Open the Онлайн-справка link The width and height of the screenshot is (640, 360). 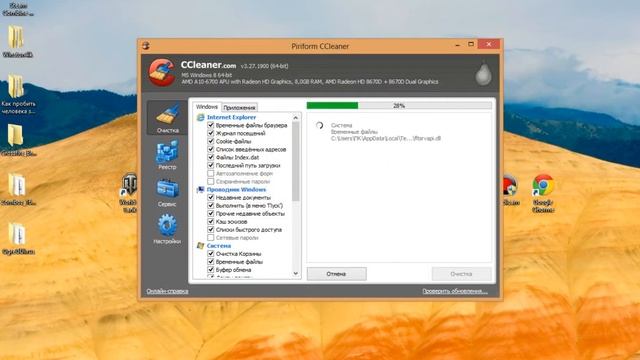[167, 291]
